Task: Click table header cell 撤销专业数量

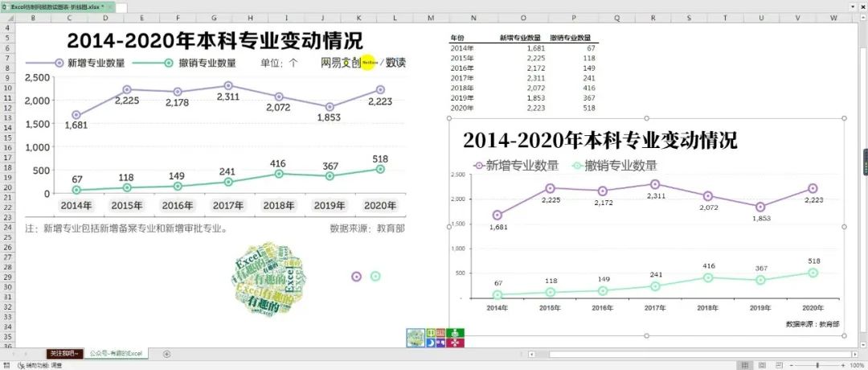Action: [570, 39]
